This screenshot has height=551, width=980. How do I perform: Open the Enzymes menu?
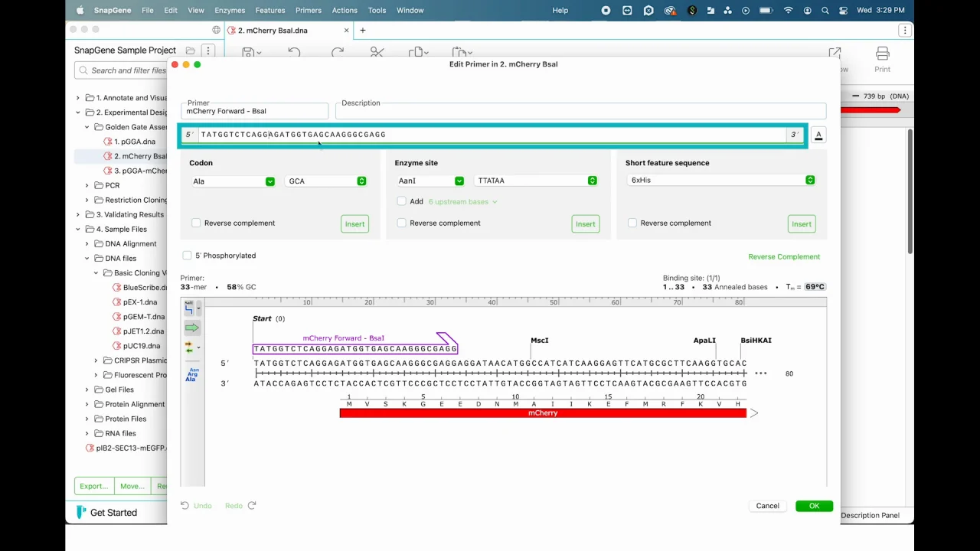[230, 10]
